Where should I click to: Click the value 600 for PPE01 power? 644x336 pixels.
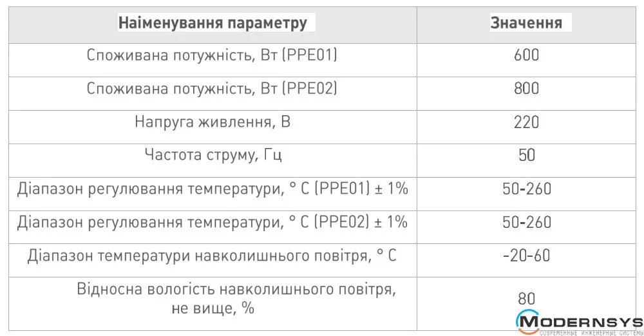(x=526, y=55)
